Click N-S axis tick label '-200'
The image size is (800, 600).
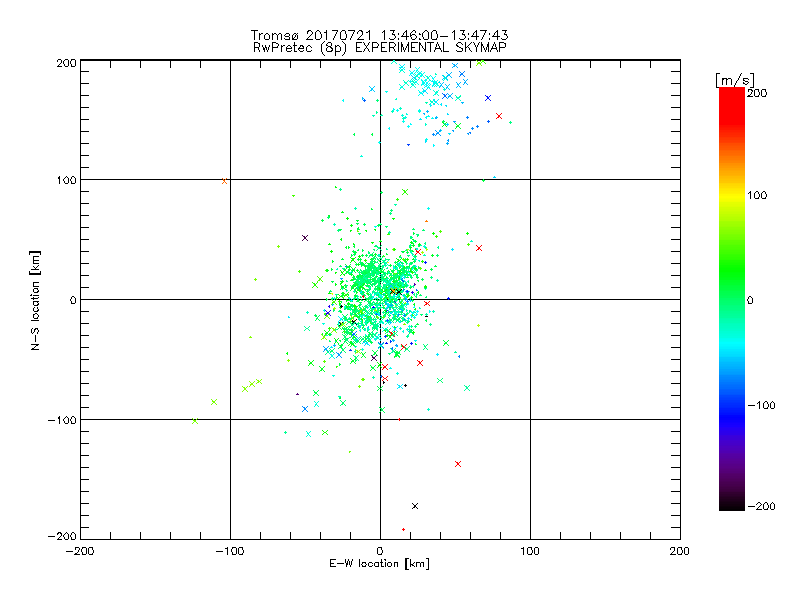click(62, 536)
